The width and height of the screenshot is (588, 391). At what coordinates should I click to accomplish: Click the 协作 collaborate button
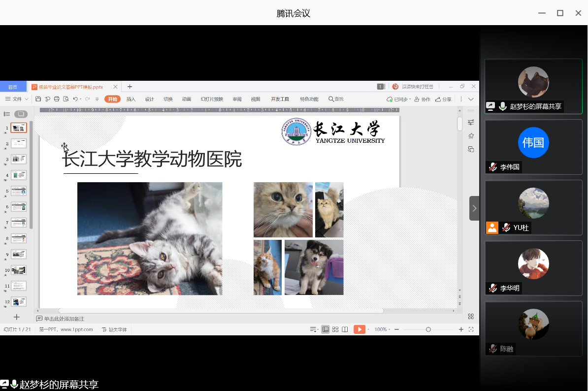coord(423,99)
